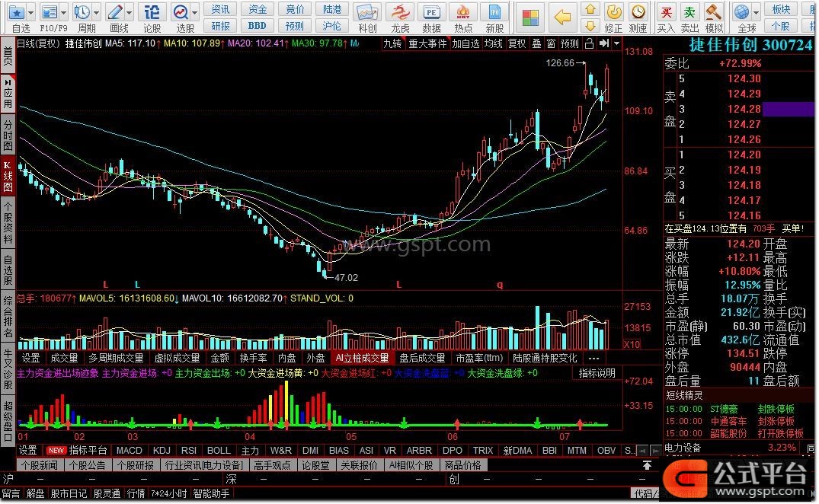Click the 修正 refresh correction icon
The height and width of the screenshot is (504, 819).
[614, 11]
